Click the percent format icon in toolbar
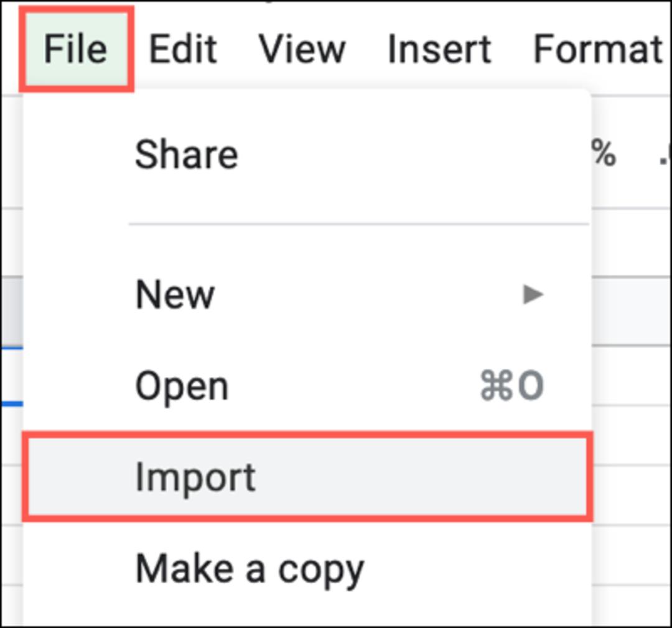 [603, 153]
